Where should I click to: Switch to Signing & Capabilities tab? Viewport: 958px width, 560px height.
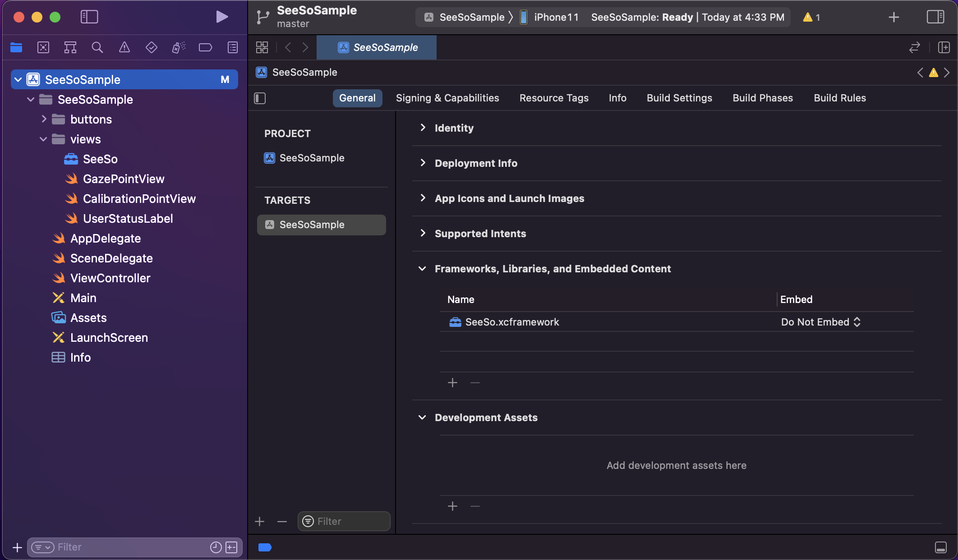[x=447, y=98]
